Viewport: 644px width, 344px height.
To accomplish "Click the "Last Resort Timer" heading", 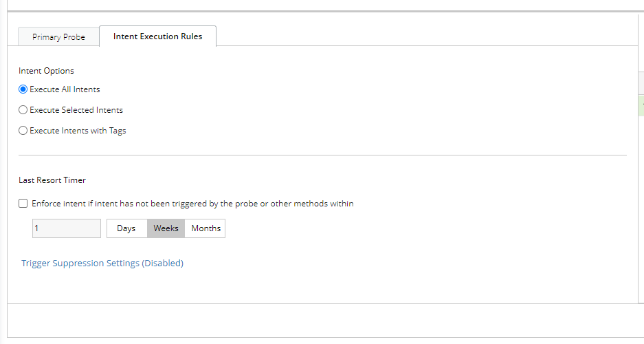I will (x=52, y=180).
